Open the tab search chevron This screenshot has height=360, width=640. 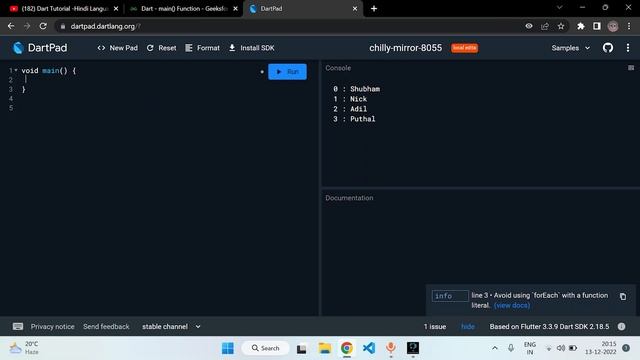(x=560, y=7)
